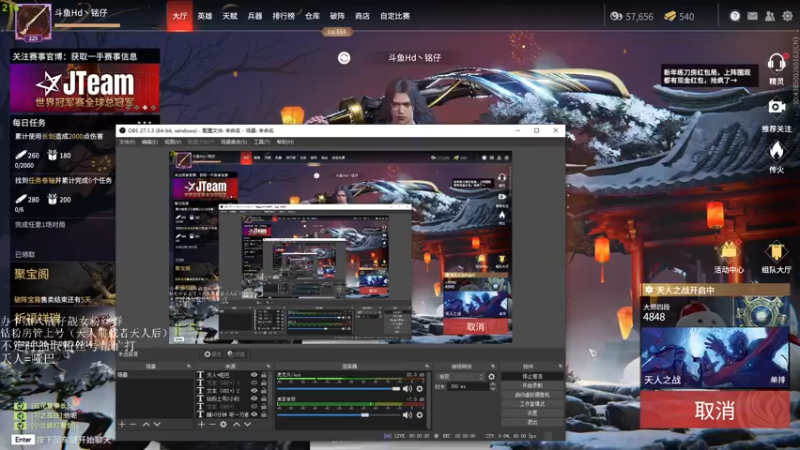Viewport: 800px width, 450px height.
Task: Move source down arrow in OBS sources panel
Action: [247, 424]
